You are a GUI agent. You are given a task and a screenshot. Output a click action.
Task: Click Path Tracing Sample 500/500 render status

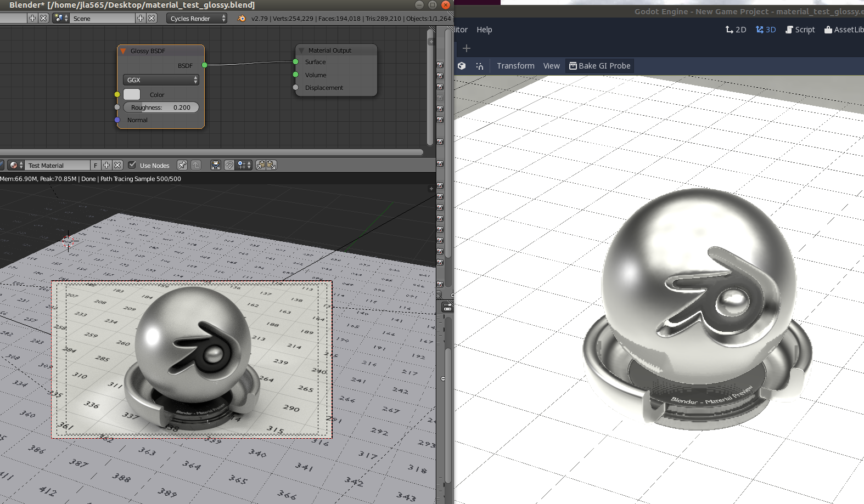point(141,179)
